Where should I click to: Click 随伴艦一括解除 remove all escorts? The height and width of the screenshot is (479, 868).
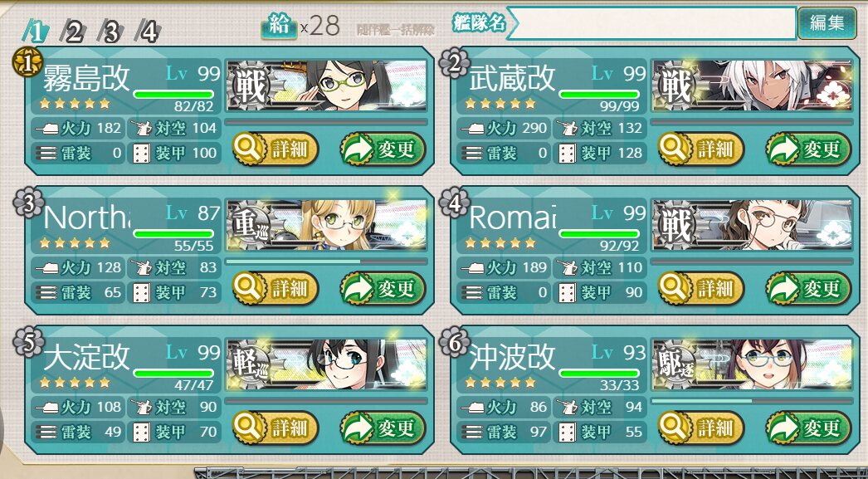coord(395,29)
